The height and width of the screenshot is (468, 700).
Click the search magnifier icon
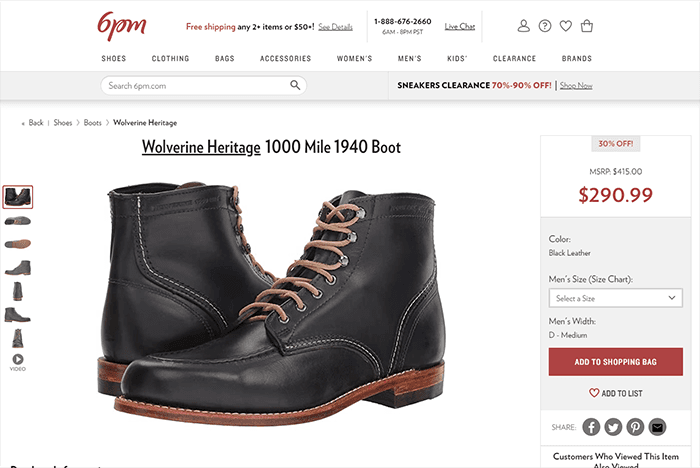(295, 85)
